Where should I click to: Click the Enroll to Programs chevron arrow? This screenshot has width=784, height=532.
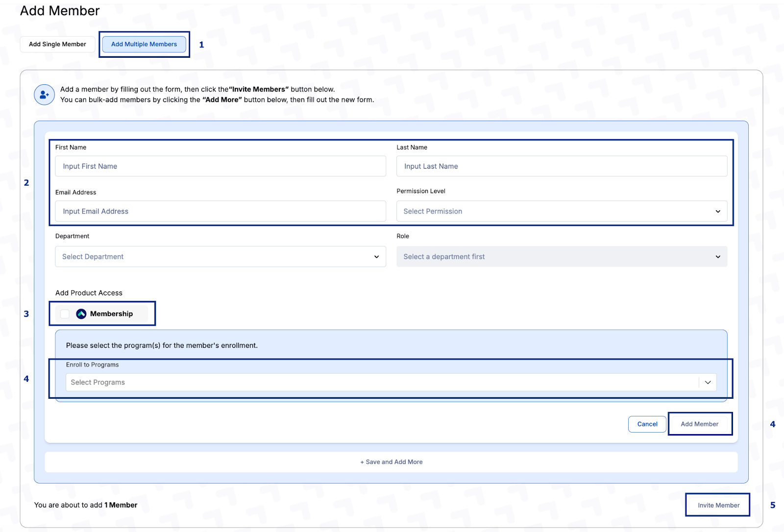point(708,383)
